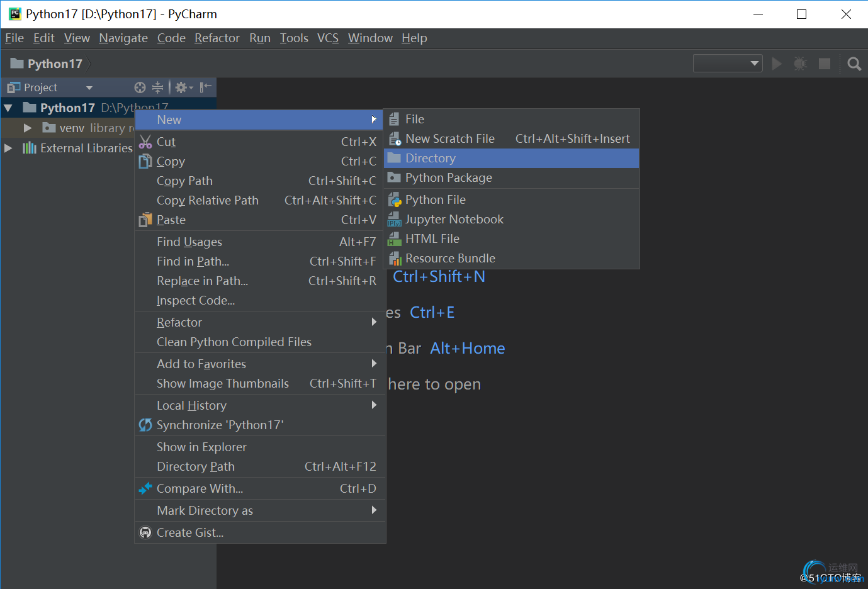868x589 pixels.
Task: Expand the venv folder
Action: 28,128
